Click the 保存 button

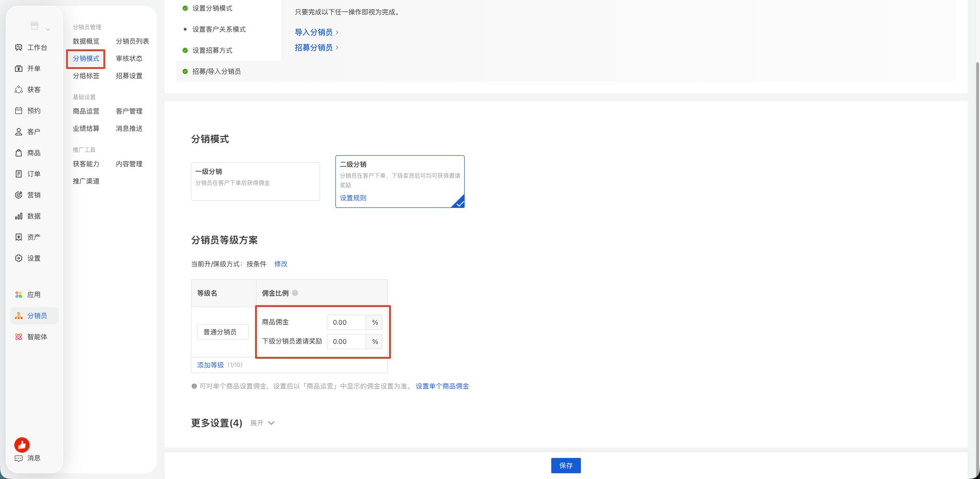coord(566,466)
